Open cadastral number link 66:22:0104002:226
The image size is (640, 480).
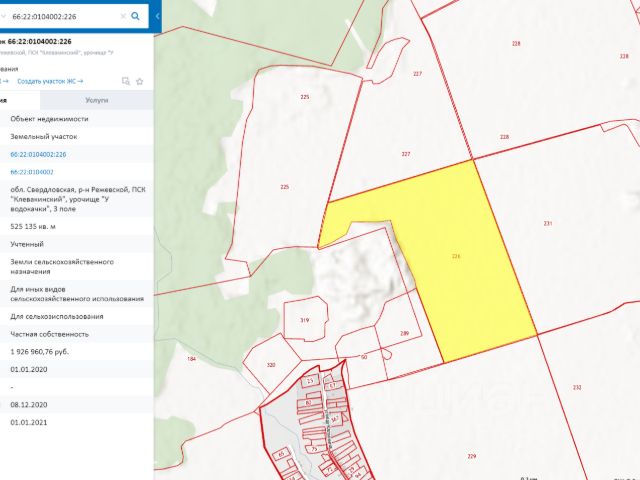click(x=38, y=154)
